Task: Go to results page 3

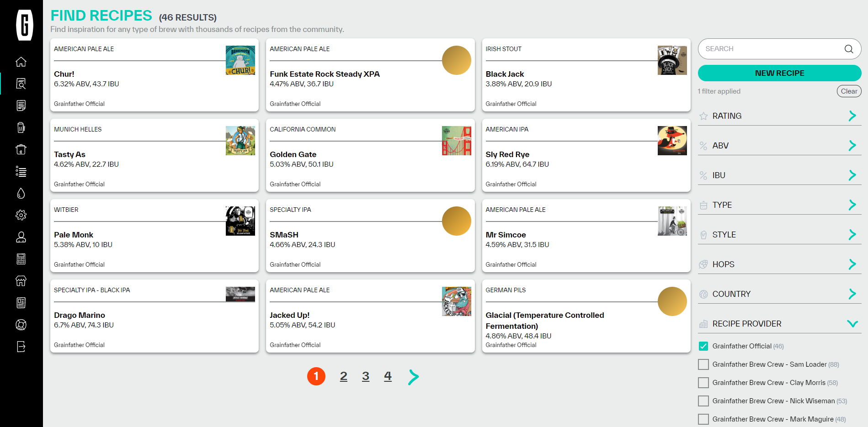Action: point(366,376)
